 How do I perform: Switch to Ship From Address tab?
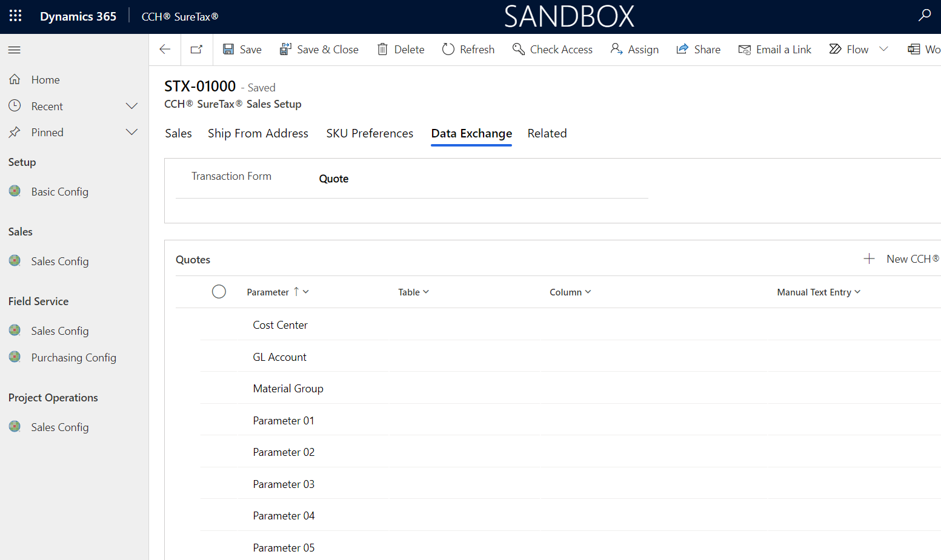click(x=258, y=133)
